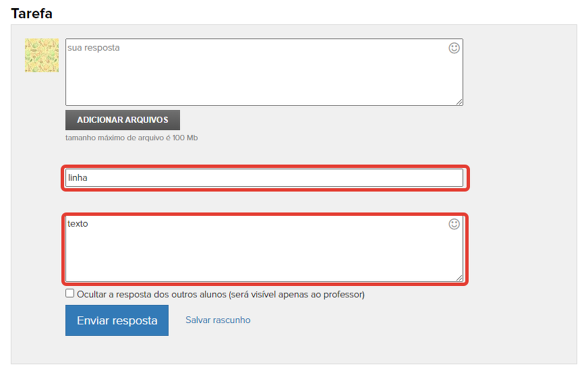This screenshot has width=588, height=373.
Task: Click the user avatar thumbnail
Action: [x=42, y=55]
